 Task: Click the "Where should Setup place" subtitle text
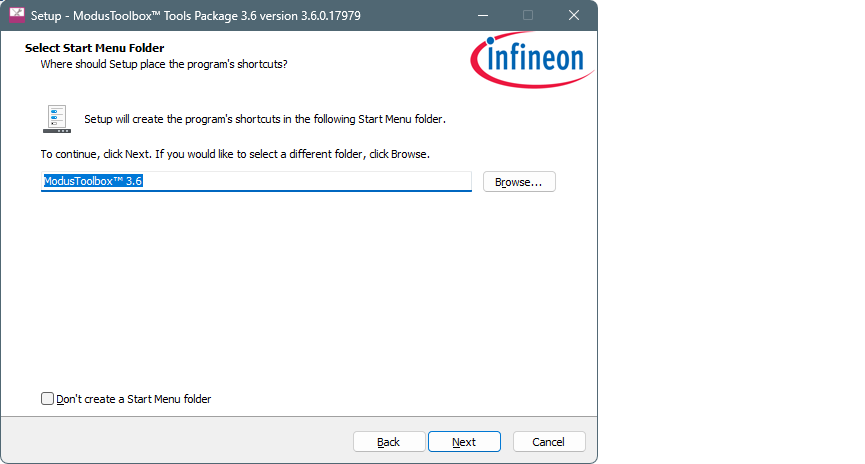[x=164, y=64]
